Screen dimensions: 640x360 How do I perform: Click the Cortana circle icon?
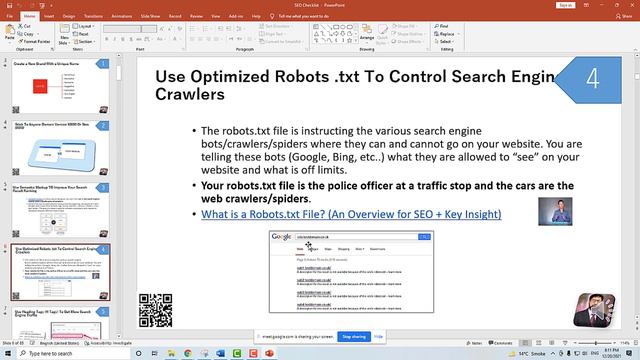point(138,353)
